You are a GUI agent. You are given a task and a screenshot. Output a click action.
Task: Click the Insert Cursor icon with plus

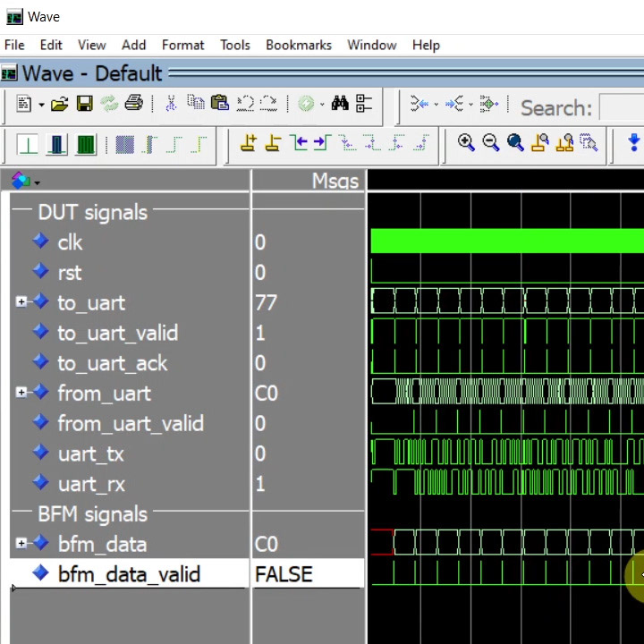pos(249,143)
